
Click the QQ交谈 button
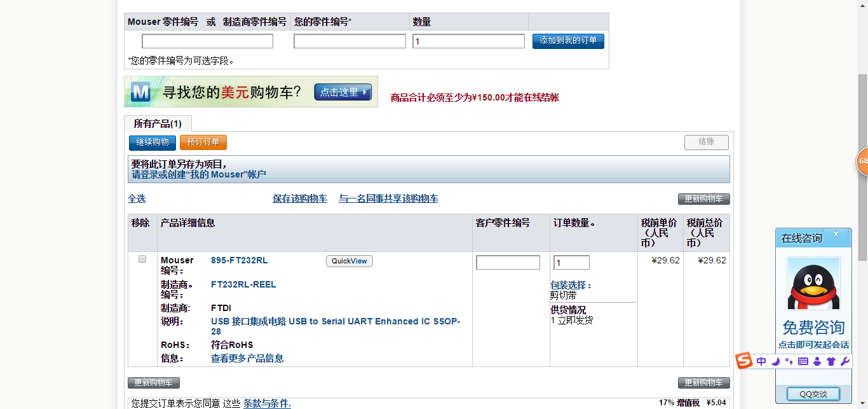(x=813, y=394)
